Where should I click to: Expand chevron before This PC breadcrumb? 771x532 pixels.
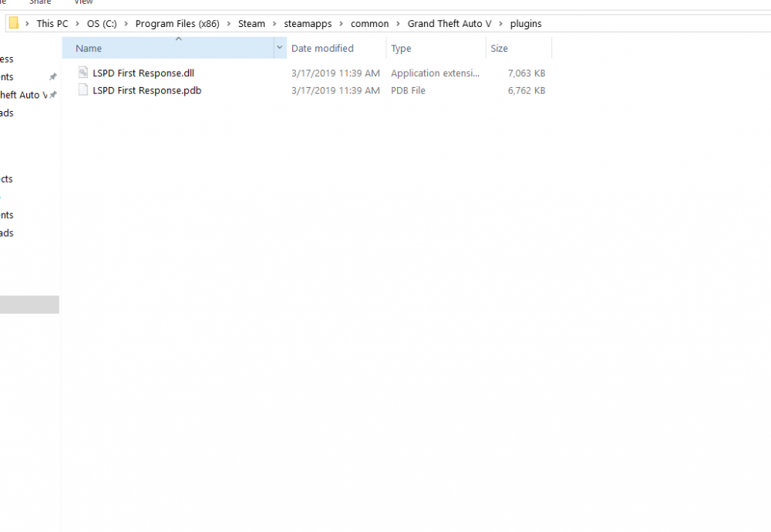tap(27, 24)
